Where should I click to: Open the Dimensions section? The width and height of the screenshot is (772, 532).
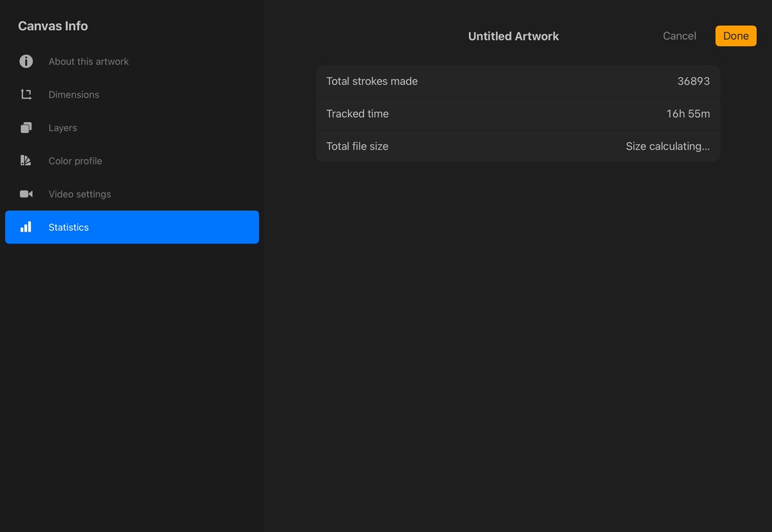(x=132, y=95)
